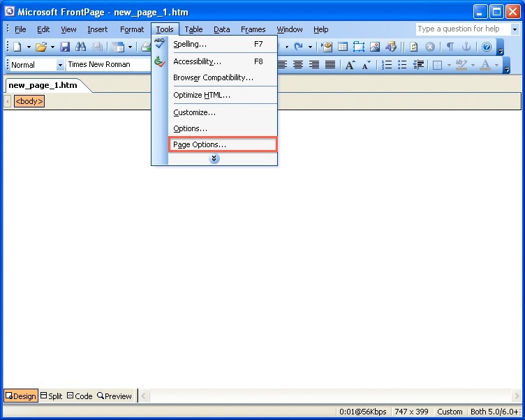Choose Optimize HTML menu entry
The height and width of the screenshot is (420, 525).
201,95
